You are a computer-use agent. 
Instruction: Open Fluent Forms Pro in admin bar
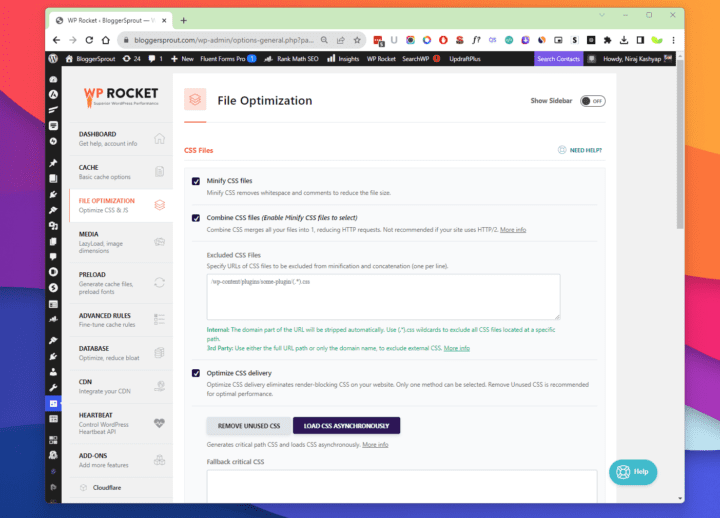pos(228,59)
